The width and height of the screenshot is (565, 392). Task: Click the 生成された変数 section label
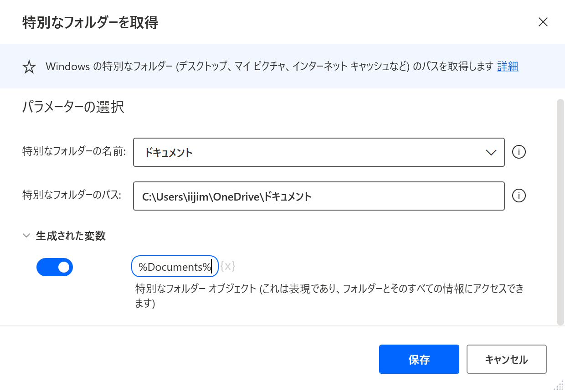[71, 236]
